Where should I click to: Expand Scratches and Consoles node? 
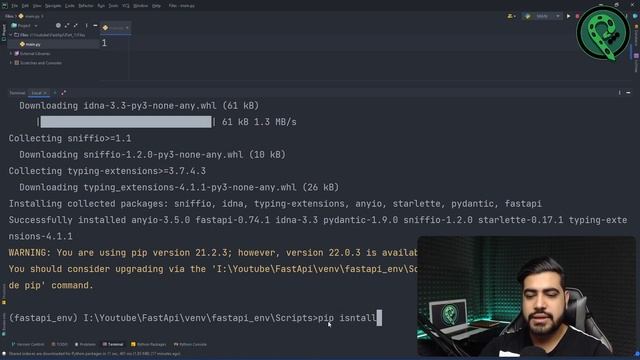coord(11,63)
